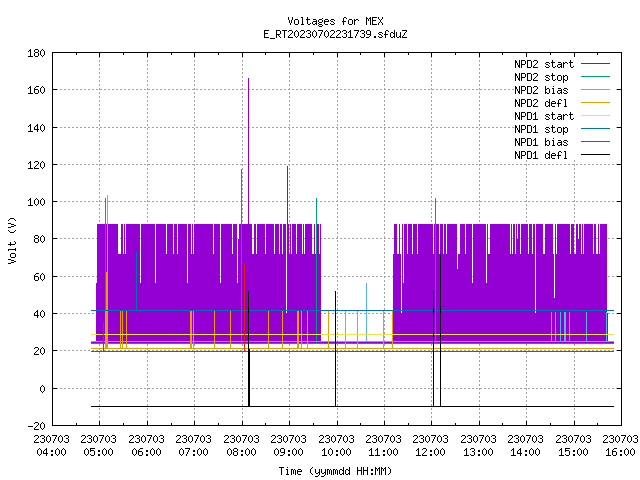Click the 14:00 x-axis time label
The width and height of the screenshot is (640, 480).
click(x=525, y=452)
